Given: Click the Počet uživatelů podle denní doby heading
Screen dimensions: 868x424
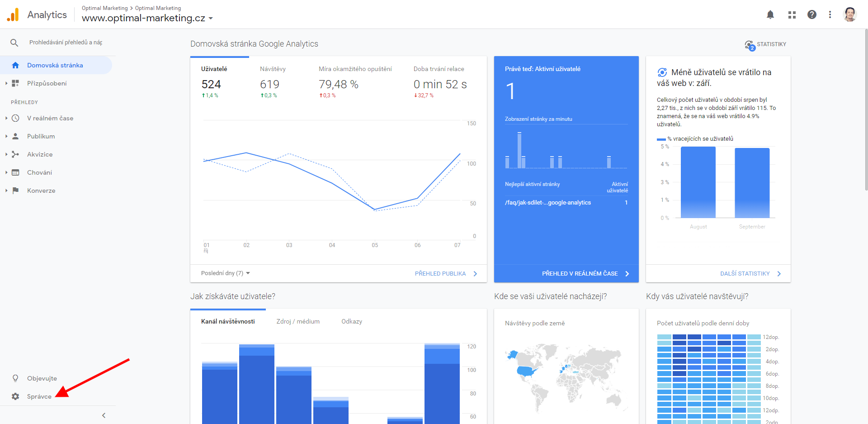Looking at the screenshot, I should point(703,323).
